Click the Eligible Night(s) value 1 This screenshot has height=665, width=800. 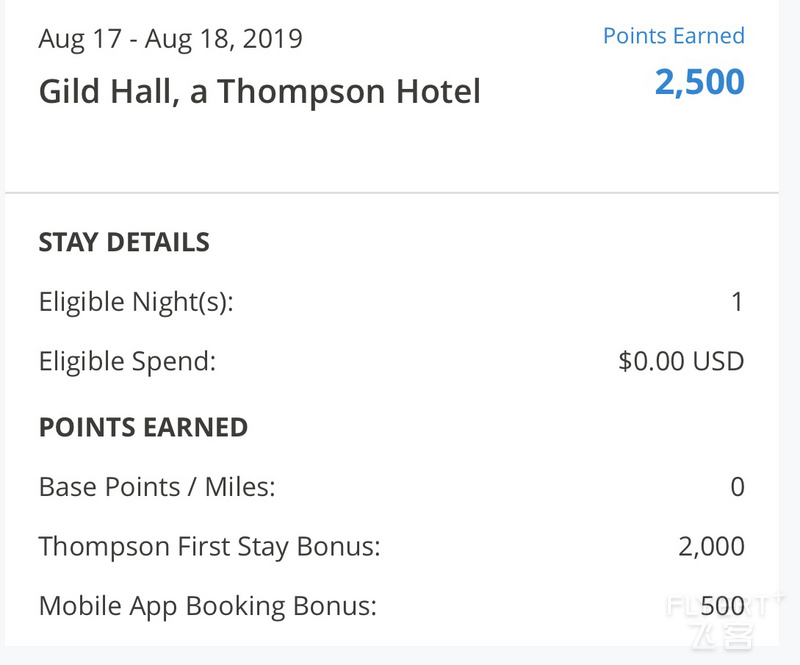click(737, 302)
